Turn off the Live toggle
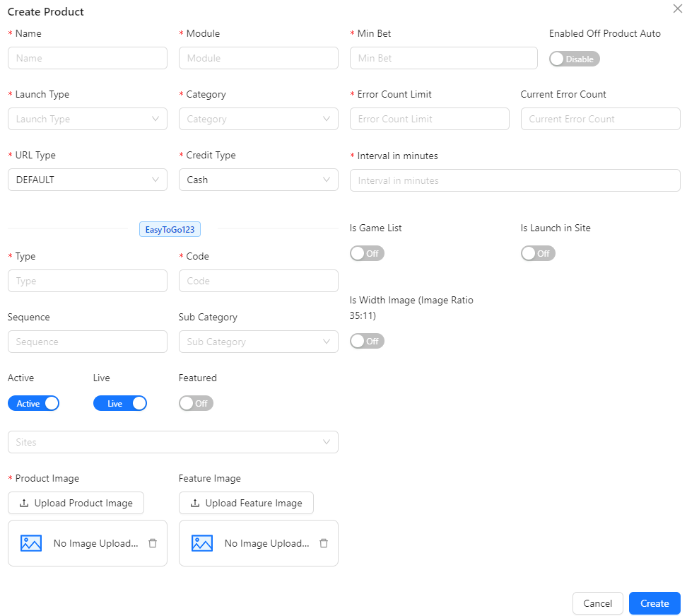687x616 pixels. click(120, 403)
